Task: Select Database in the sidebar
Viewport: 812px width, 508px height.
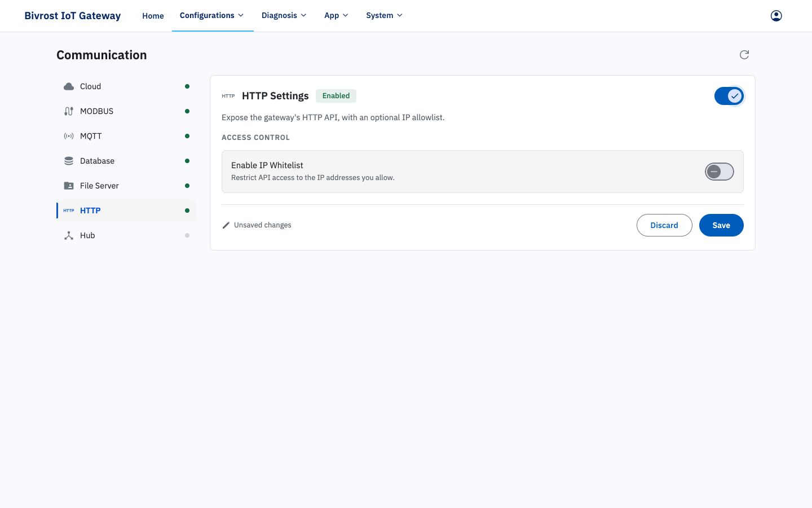Action: (x=126, y=161)
